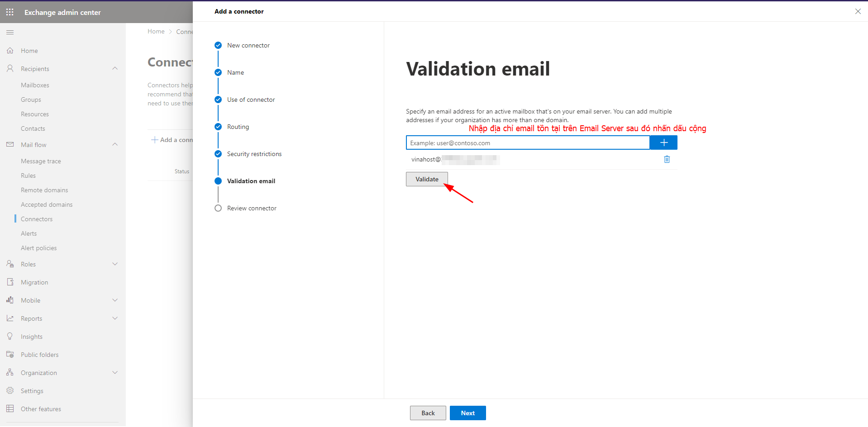
Task: Open Accepted domains menu item
Action: (x=47, y=204)
